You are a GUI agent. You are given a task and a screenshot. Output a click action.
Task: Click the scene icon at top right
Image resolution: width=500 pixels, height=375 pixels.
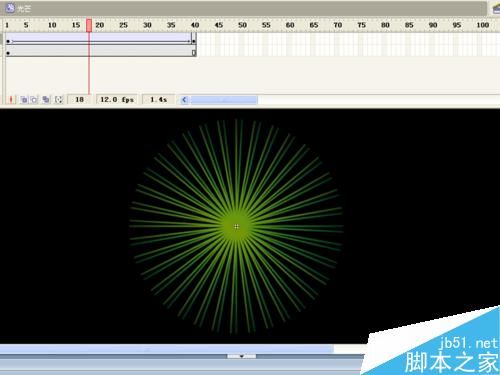tap(496, 8)
